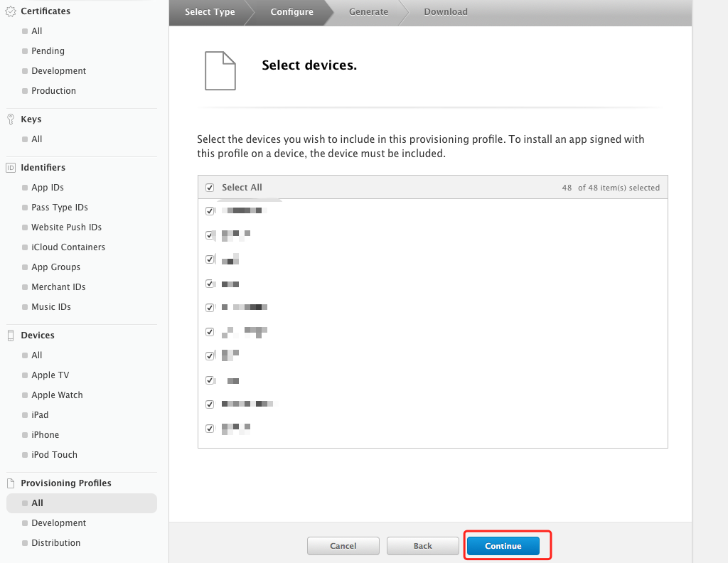Click the large document icon beside Select devices

220,70
